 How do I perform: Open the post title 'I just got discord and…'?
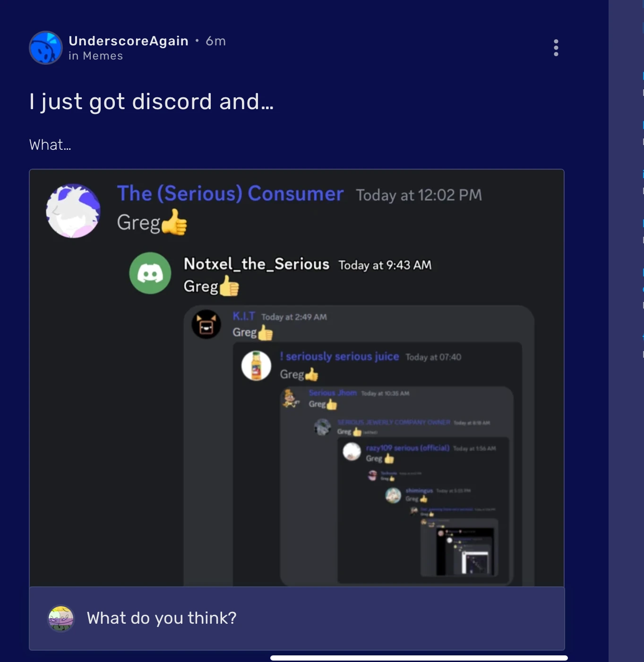[152, 102]
